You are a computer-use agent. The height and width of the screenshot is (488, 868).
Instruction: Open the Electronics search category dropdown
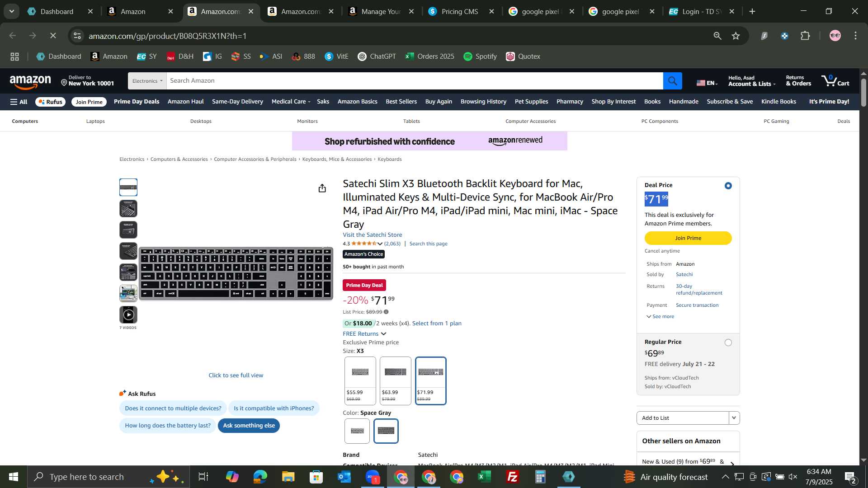(x=147, y=81)
